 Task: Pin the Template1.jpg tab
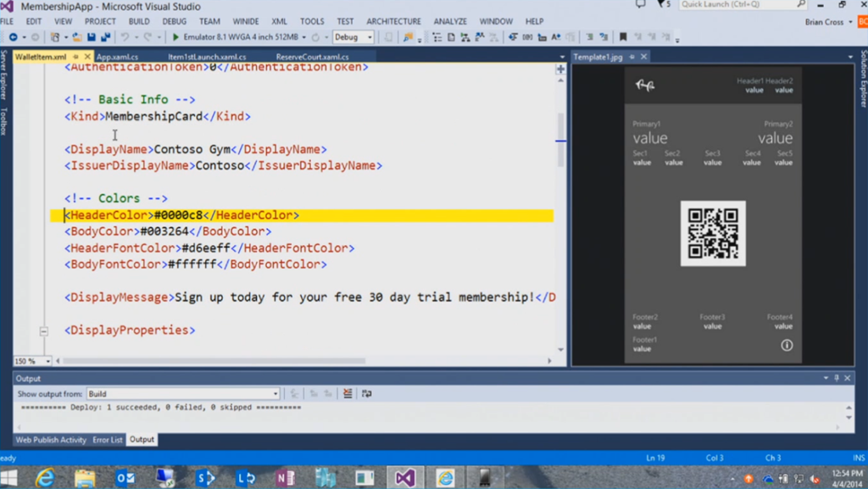click(632, 57)
